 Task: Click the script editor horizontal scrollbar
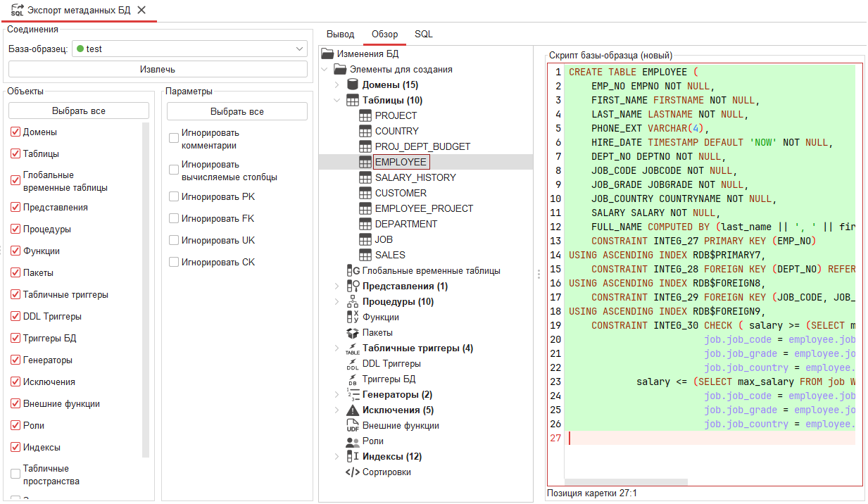pyautogui.click(x=627, y=482)
